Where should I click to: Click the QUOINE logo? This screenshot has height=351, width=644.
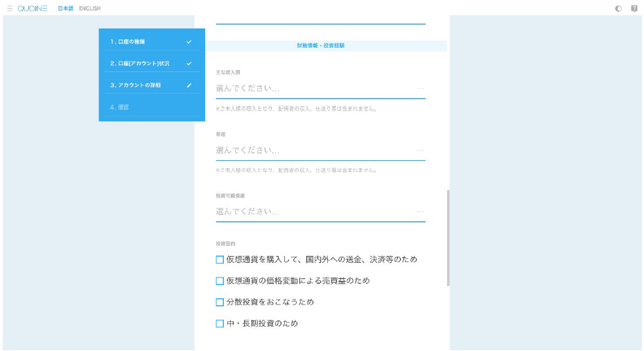coord(33,8)
